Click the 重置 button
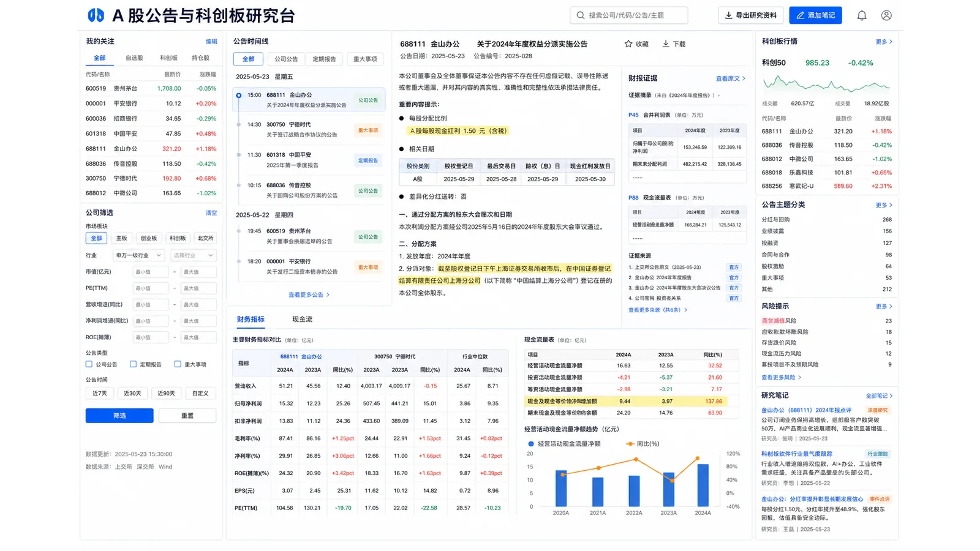Viewport: 980px width, 551px height. [x=187, y=416]
